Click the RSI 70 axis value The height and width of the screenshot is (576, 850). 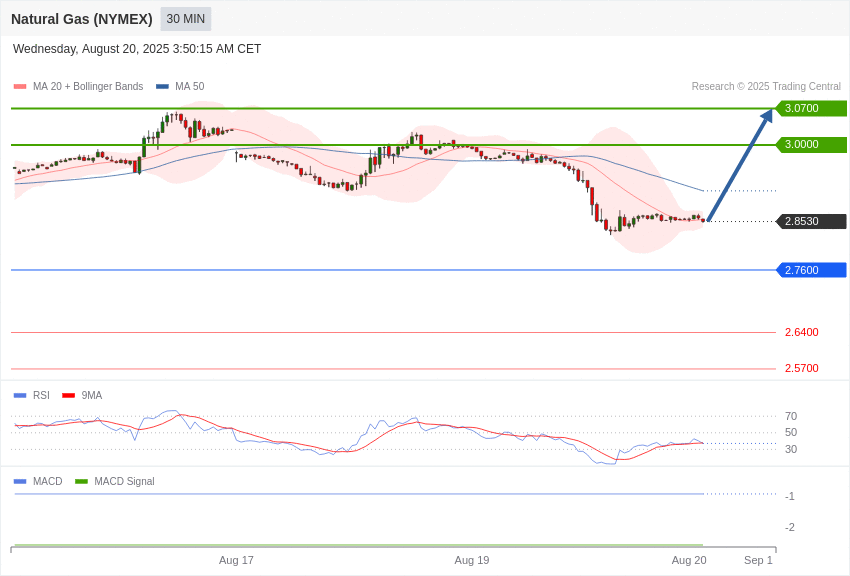point(791,416)
